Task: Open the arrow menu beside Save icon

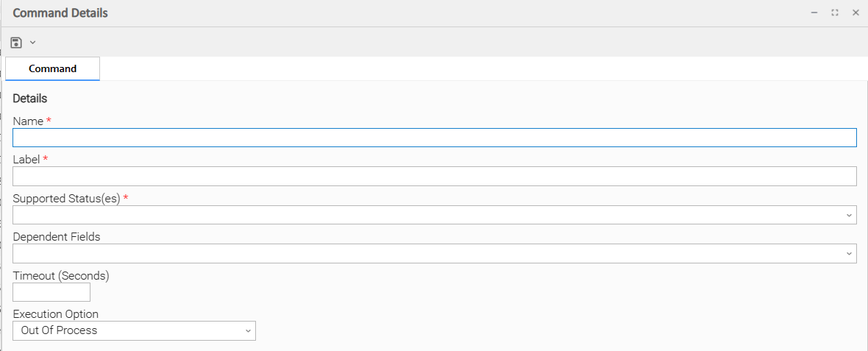Action: click(32, 43)
